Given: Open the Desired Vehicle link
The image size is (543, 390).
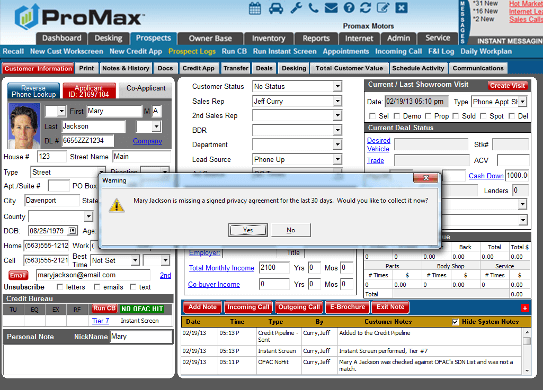Looking at the screenshot, I should (x=378, y=144).
